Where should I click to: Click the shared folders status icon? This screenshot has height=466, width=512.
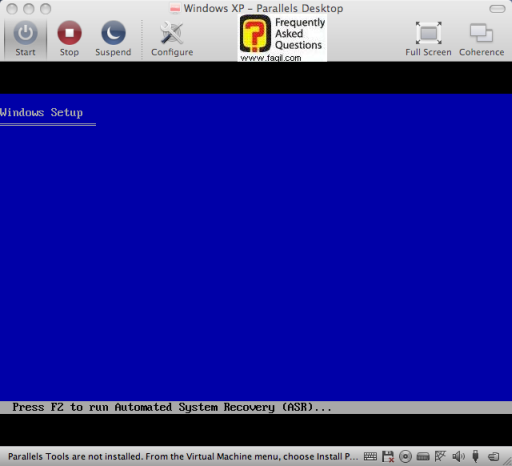[493, 456]
